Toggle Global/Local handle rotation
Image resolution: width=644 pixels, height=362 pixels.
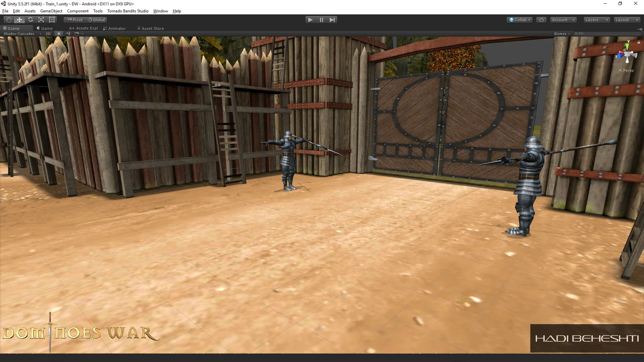(96, 20)
